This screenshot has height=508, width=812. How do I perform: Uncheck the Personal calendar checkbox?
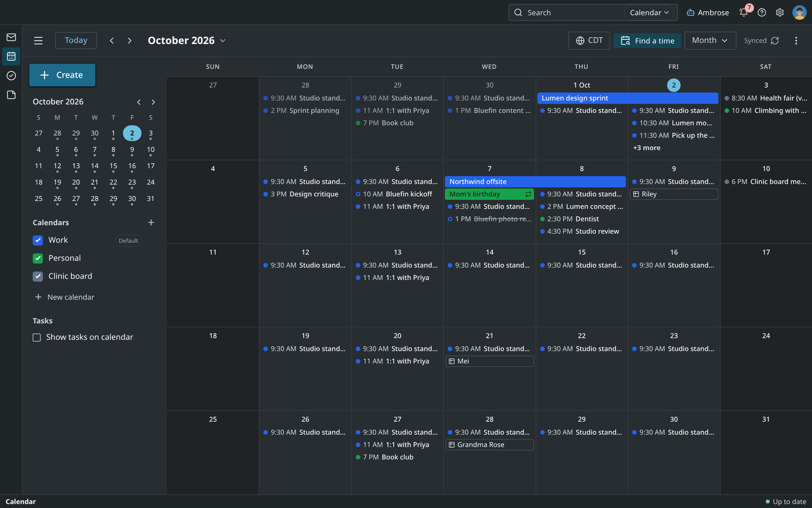[x=37, y=258]
